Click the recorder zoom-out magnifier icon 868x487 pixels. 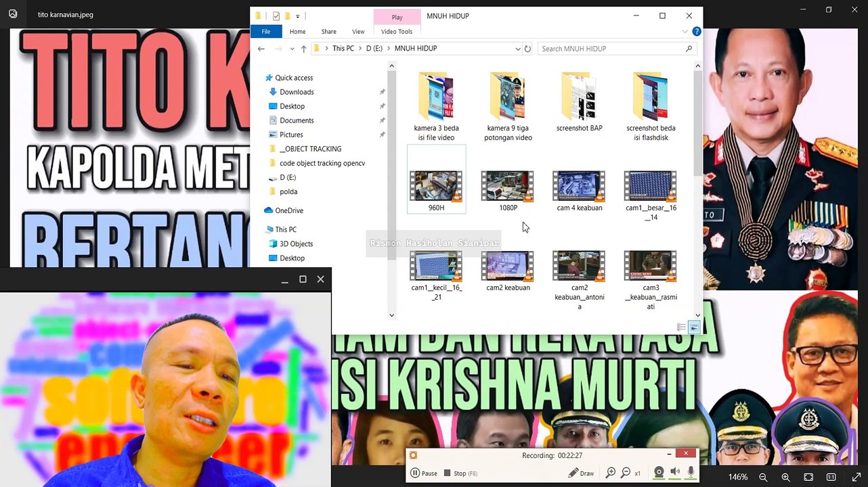pos(626,473)
